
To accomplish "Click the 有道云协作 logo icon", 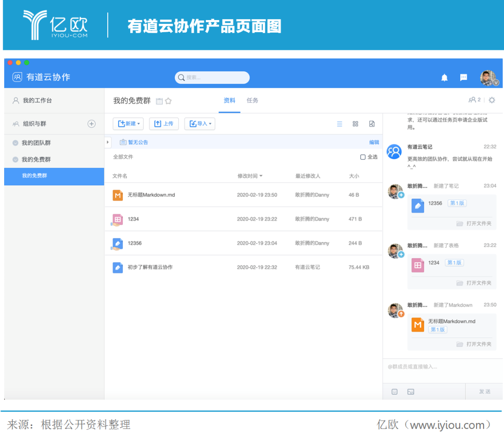I will tap(17, 77).
